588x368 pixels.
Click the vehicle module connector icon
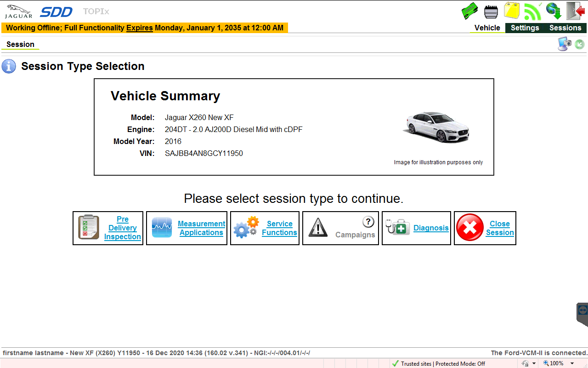point(491,11)
